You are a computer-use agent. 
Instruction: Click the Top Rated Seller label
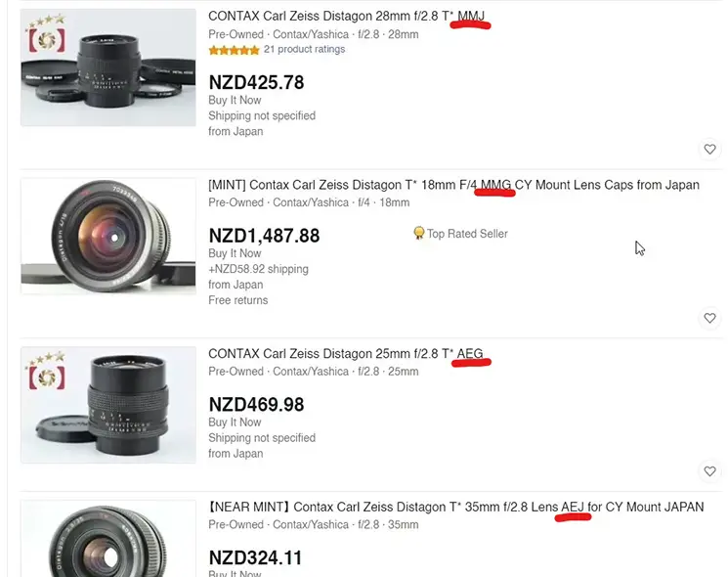click(467, 234)
